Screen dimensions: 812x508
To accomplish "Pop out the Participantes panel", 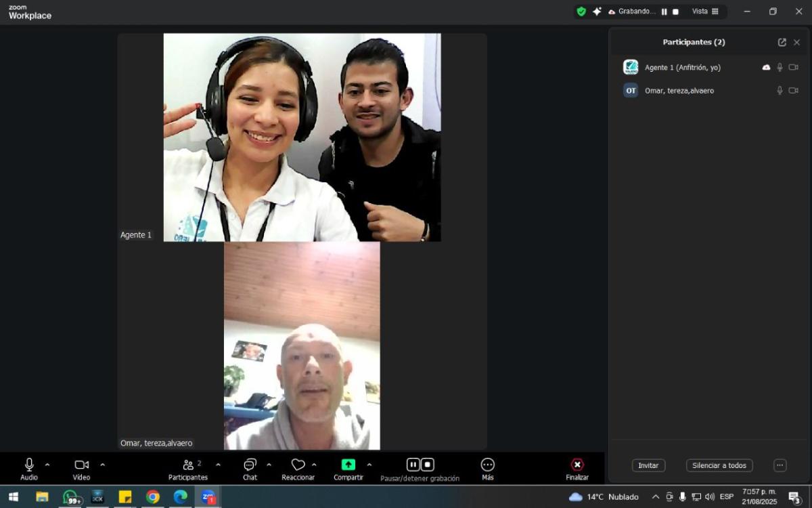I will [782, 42].
